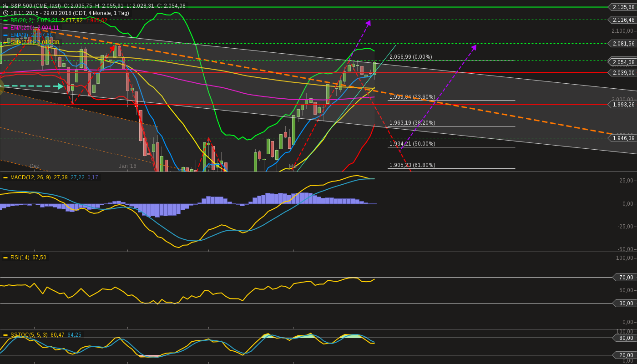Click the Dez date axis label
This screenshot has height=364, width=637.
coord(35,166)
